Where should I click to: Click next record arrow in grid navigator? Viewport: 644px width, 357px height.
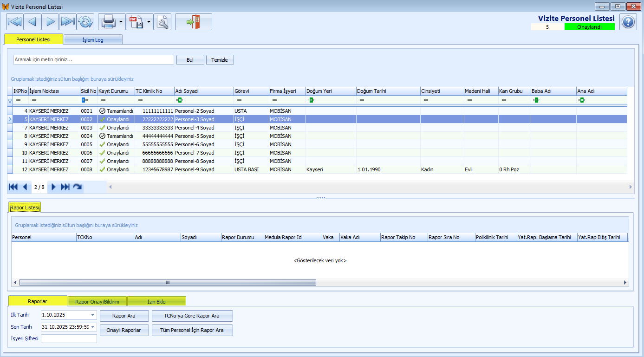53,187
